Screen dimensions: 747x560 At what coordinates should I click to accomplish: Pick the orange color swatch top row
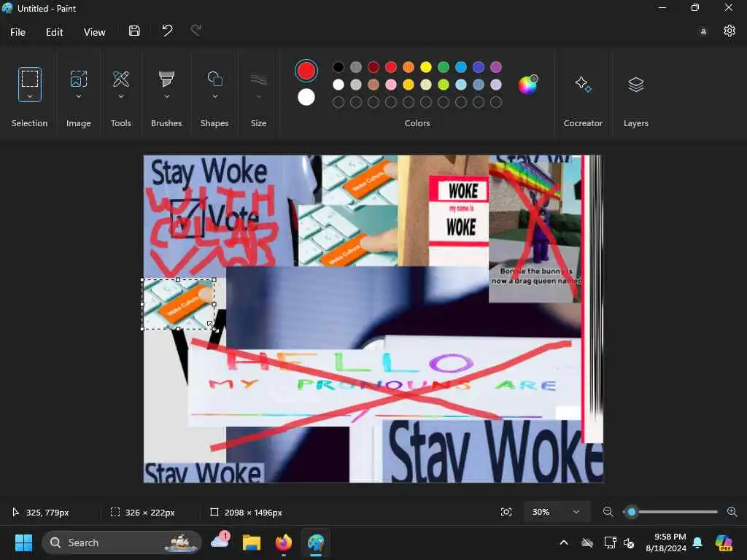pos(409,67)
